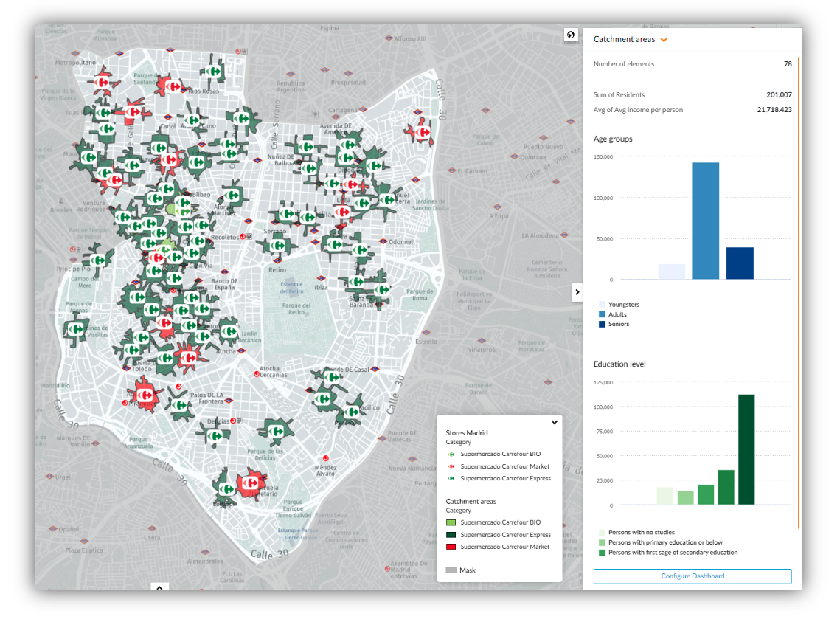Click the Carrefour Express store near Principe Pio

point(97,260)
